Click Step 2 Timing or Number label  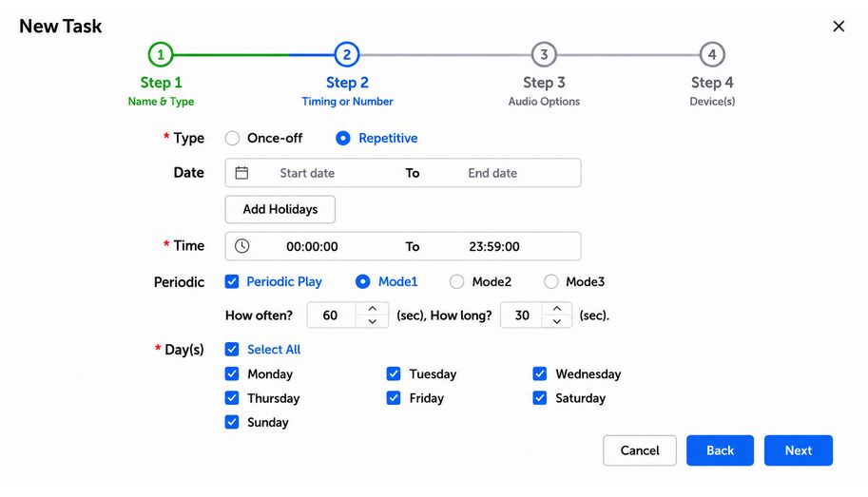[x=347, y=102]
